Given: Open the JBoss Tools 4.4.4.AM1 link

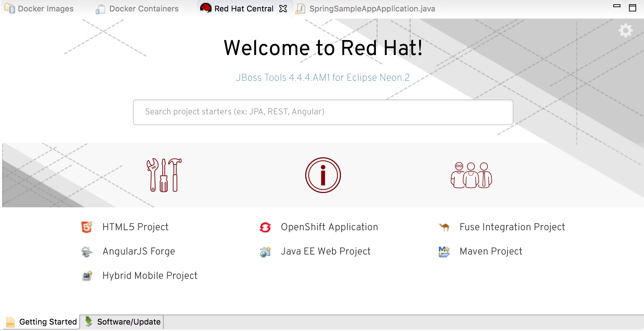Looking at the screenshot, I should (323, 78).
